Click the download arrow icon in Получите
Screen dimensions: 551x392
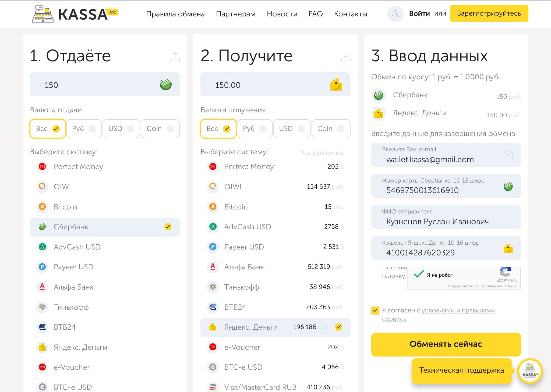tap(346, 56)
